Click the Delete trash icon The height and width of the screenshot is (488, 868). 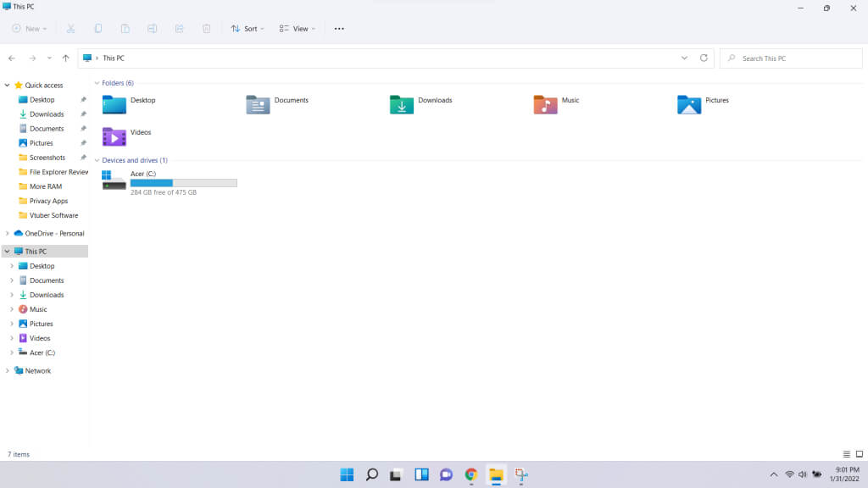206,29
